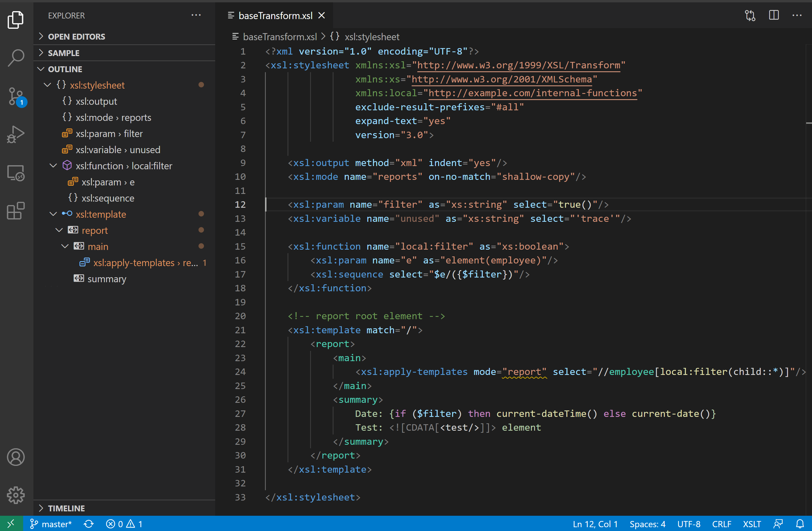Image resolution: width=812 pixels, height=531 pixels.
Task: Open XSL Transform namespace URL link
Action: (519, 65)
